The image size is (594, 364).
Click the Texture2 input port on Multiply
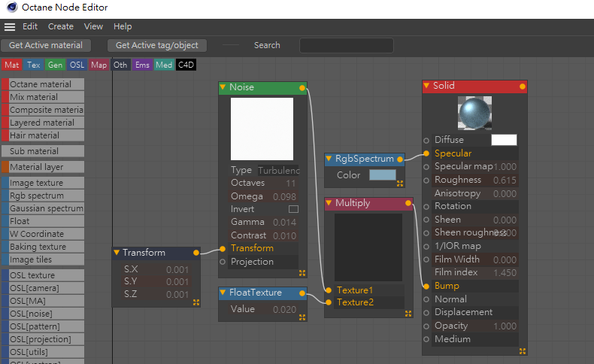point(329,302)
